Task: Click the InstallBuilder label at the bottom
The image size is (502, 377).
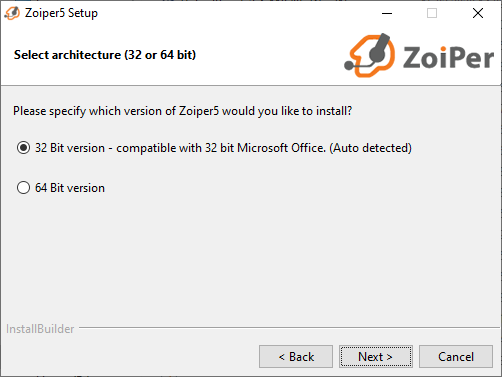Action: point(40,329)
